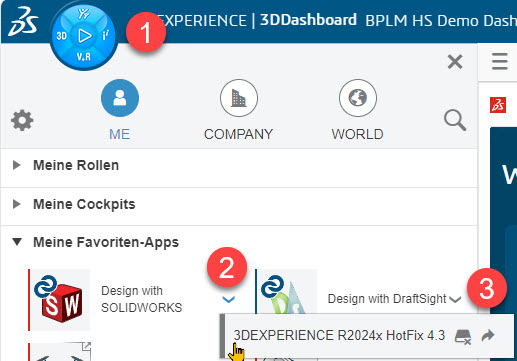Screen dimensions: 517x361
Task: Click the share arrow icon in popup
Action: [x=488, y=335]
